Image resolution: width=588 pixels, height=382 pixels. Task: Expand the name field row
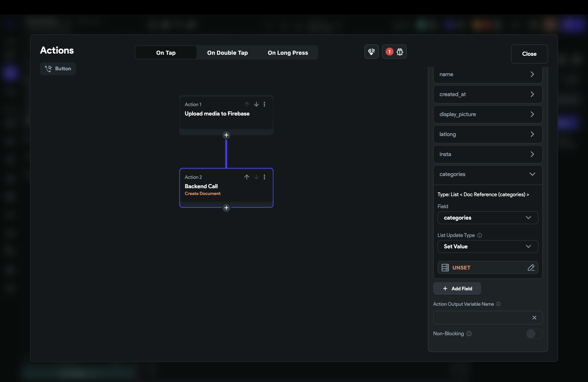[488, 74]
